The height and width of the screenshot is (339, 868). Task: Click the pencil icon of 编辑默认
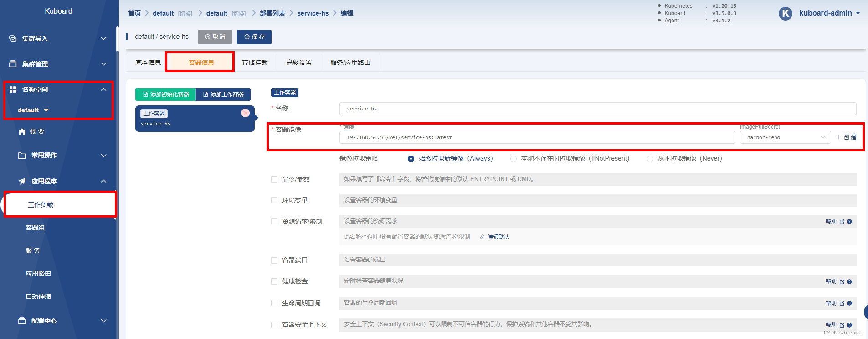483,237
